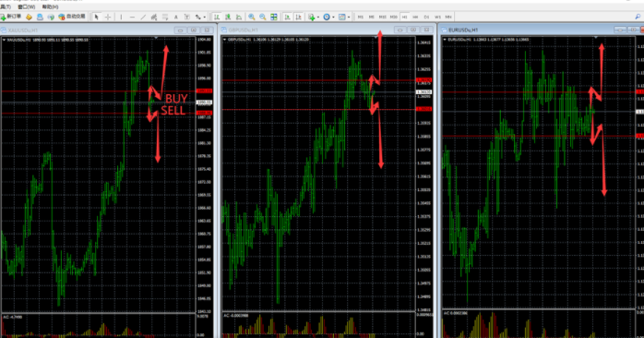Activate the EURUSDu,H1 chart title bar

click(543, 30)
